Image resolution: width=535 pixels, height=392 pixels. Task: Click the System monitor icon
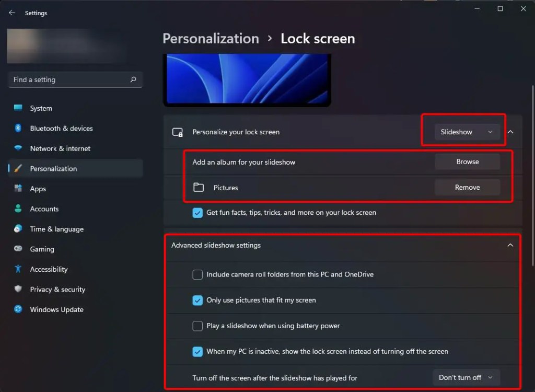pyautogui.click(x=18, y=108)
